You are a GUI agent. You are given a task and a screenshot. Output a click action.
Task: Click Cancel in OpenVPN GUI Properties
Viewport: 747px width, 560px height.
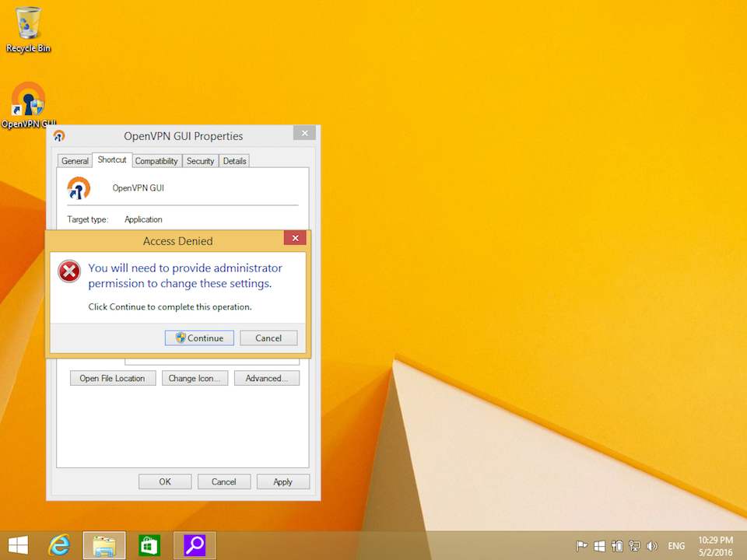click(x=224, y=482)
